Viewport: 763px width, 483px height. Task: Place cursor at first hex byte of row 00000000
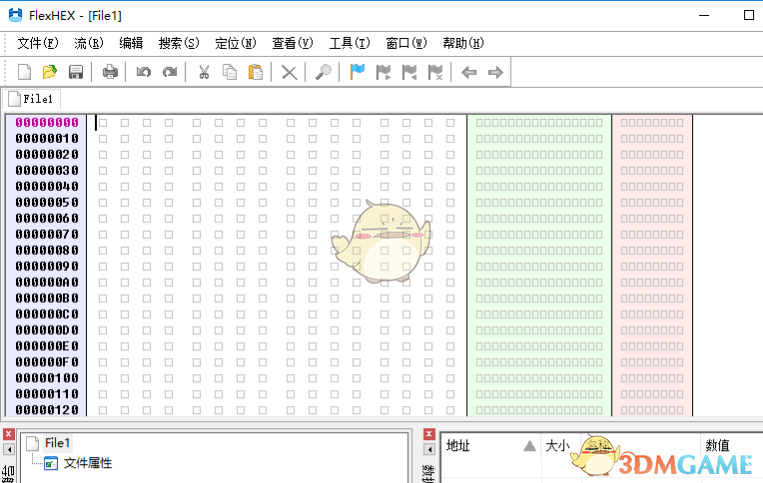[103, 123]
